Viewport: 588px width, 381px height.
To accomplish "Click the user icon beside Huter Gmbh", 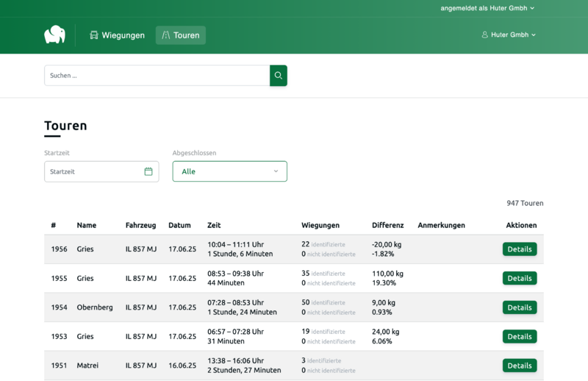I will tap(485, 35).
